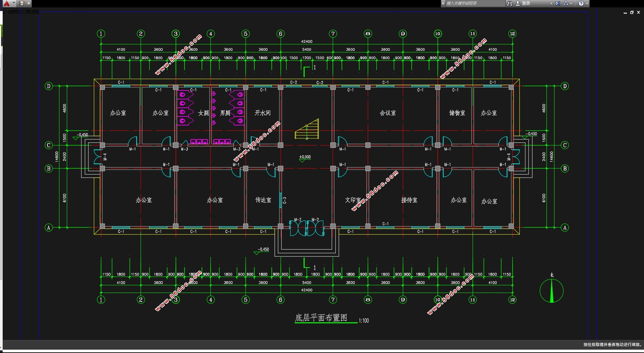
Task: Select the 传达室 room label
Action: point(264,200)
